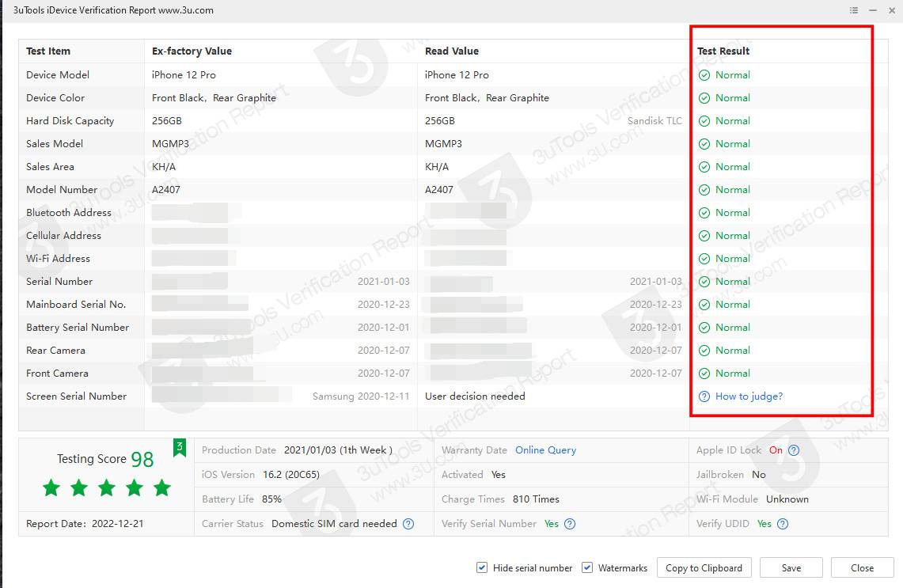This screenshot has height=588, width=903.
Task: Click the ex-factory KH/A sales area value
Action: [x=164, y=167]
